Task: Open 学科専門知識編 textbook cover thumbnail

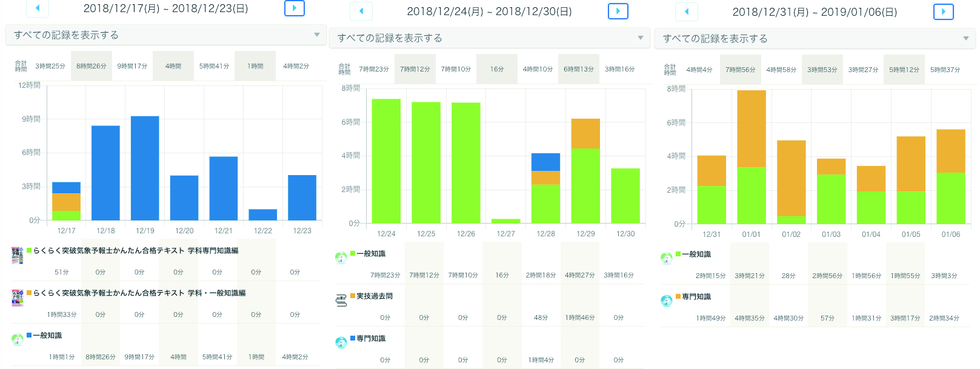Action: click(17, 256)
